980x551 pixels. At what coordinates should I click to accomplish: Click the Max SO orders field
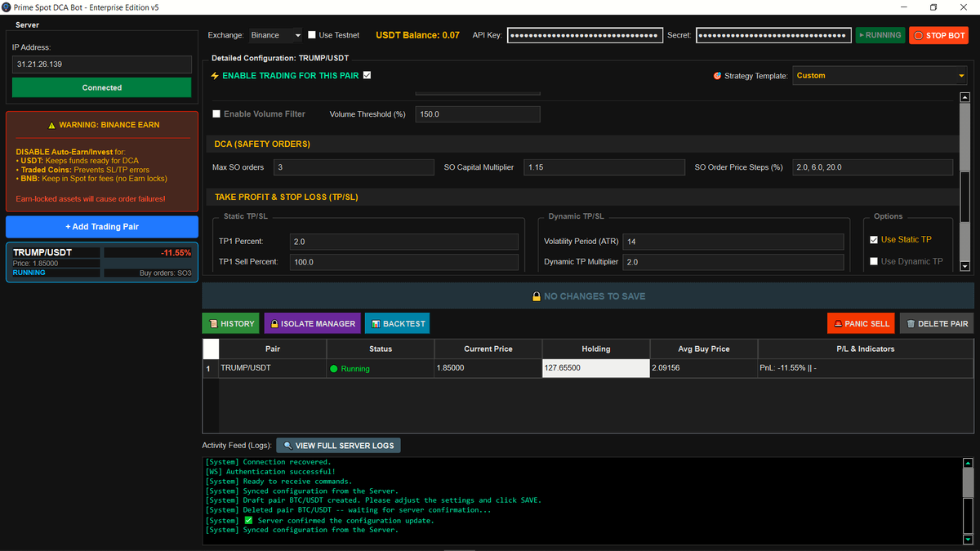(x=354, y=167)
